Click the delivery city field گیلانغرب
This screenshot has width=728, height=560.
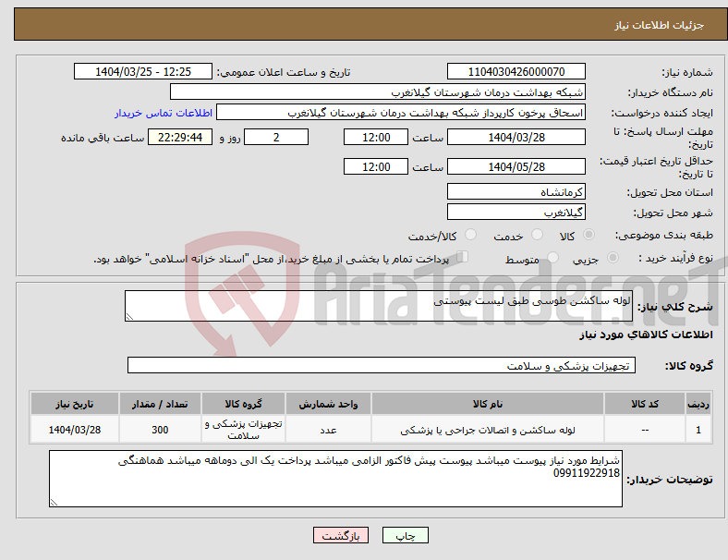tap(516, 212)
